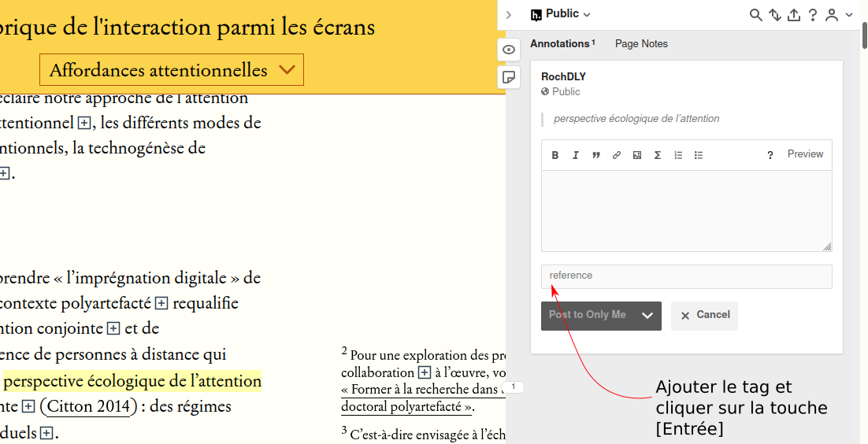The width and height of the screenshot is (868, 444).
Task: Click the tag input field with reference
Action: click(686, 276)
